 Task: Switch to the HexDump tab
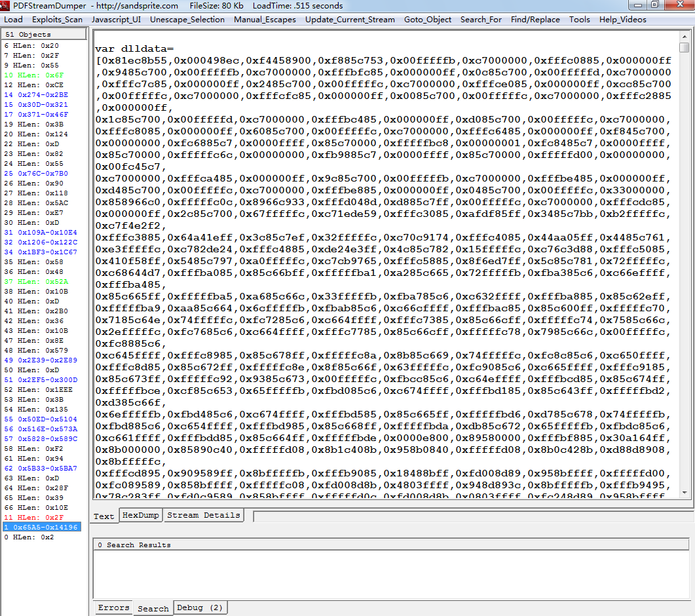point(141,515)
